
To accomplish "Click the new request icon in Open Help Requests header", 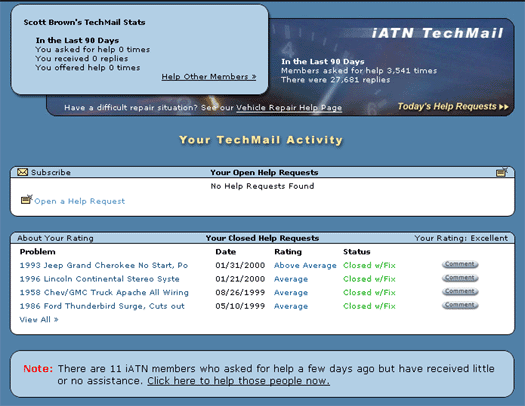I will click(502, 172).
